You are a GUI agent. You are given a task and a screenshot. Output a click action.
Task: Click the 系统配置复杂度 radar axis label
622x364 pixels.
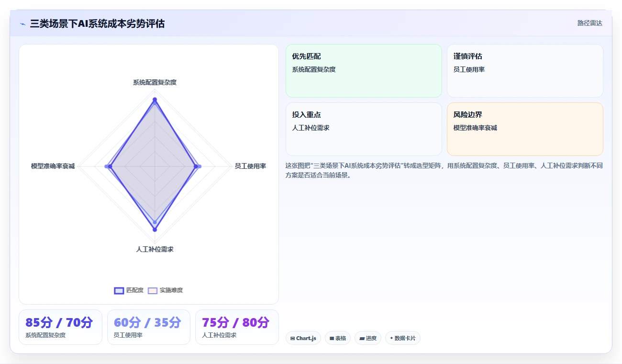pos(155,82)
